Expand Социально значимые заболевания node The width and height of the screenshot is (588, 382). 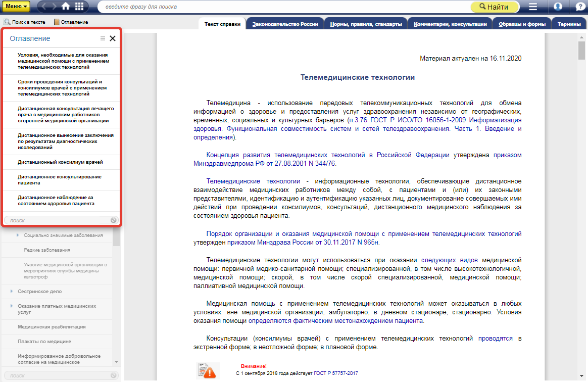click(18, 235)
